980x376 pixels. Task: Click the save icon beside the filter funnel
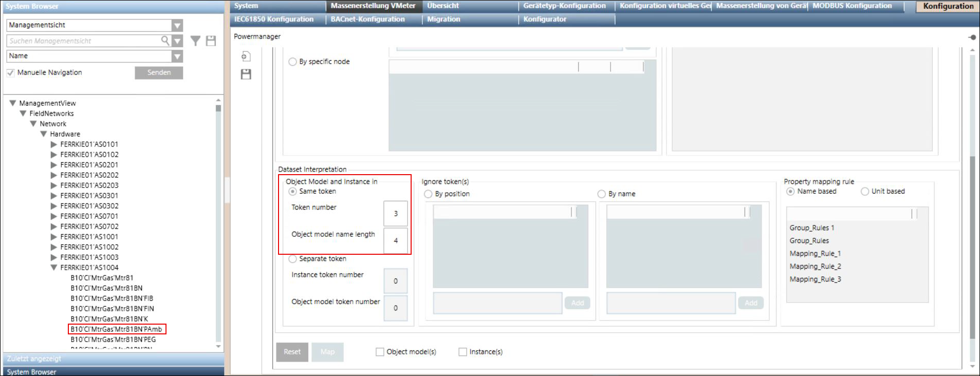pos(211,41)
